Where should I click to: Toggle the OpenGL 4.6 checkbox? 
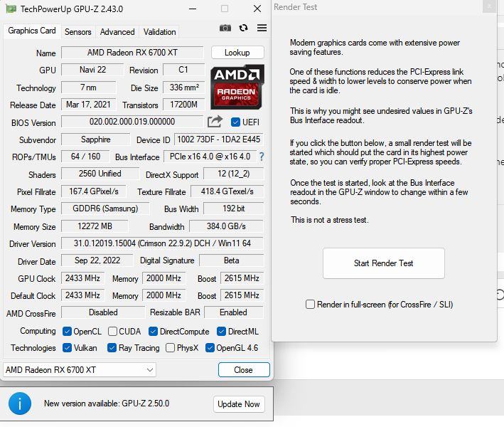(x=210, y=348)
